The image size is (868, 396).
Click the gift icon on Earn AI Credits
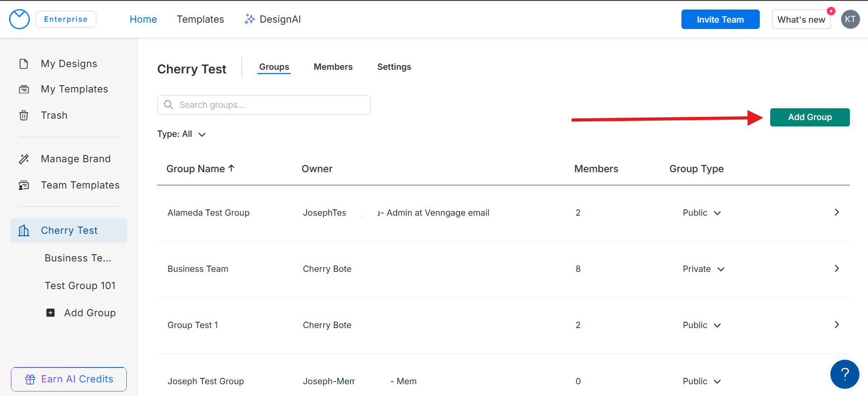pyautogui.click(x=30, y=379)
